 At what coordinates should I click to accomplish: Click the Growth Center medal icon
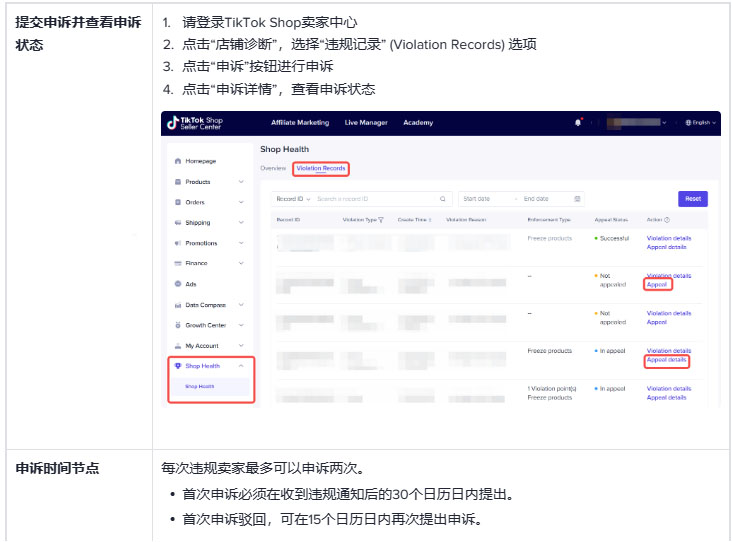178,325
